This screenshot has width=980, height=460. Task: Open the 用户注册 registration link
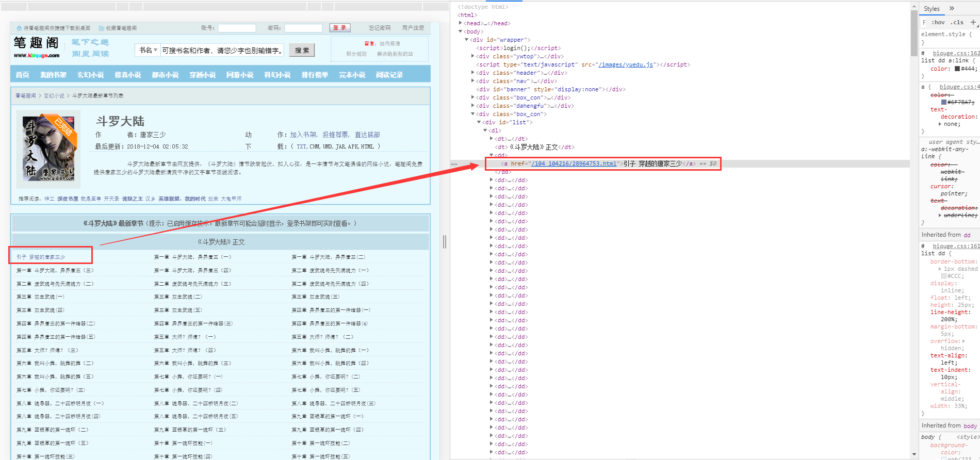coord(413,28)
